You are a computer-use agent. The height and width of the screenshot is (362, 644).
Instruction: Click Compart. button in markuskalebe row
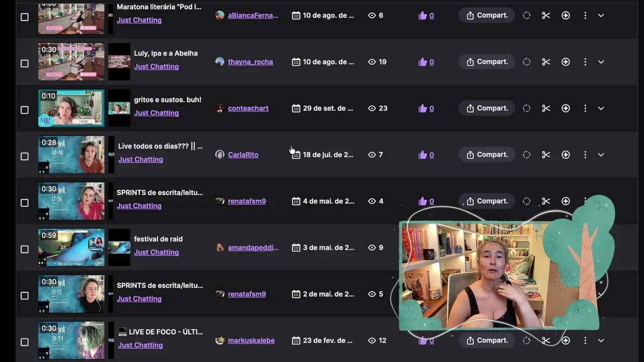[x=487, y=340]
